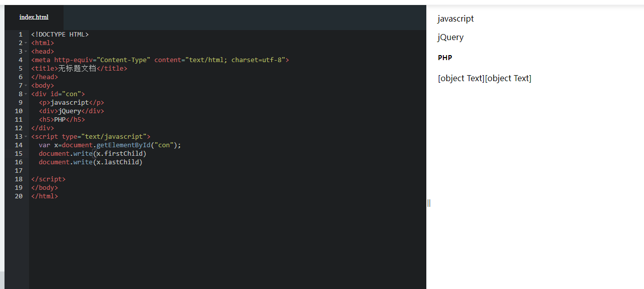The width and height of the screenshot is (644, 289).
Task: Select the index.html tab
Action: 34,18
